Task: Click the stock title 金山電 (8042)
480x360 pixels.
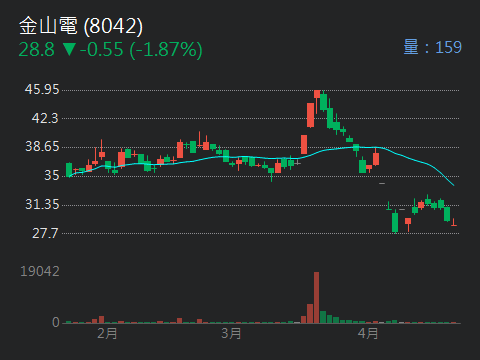Action: coord(81,26)
